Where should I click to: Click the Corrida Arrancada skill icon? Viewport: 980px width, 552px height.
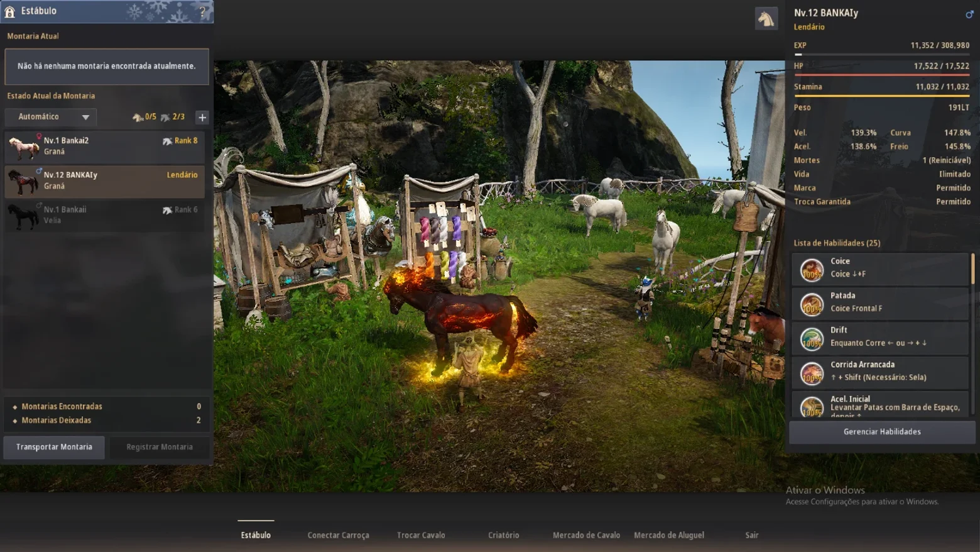tap(812, 373)
